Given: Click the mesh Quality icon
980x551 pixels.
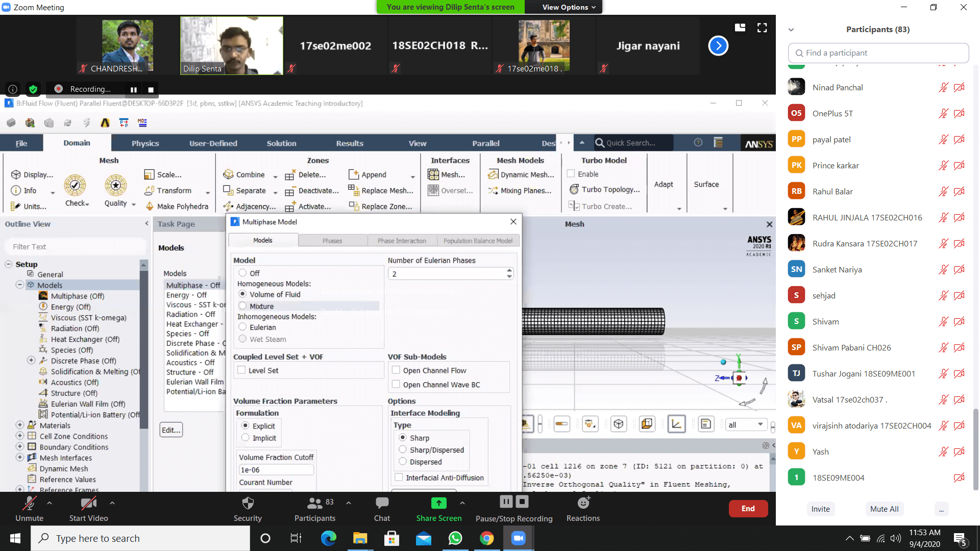Looking at the screenshot, I should point(116,185).
